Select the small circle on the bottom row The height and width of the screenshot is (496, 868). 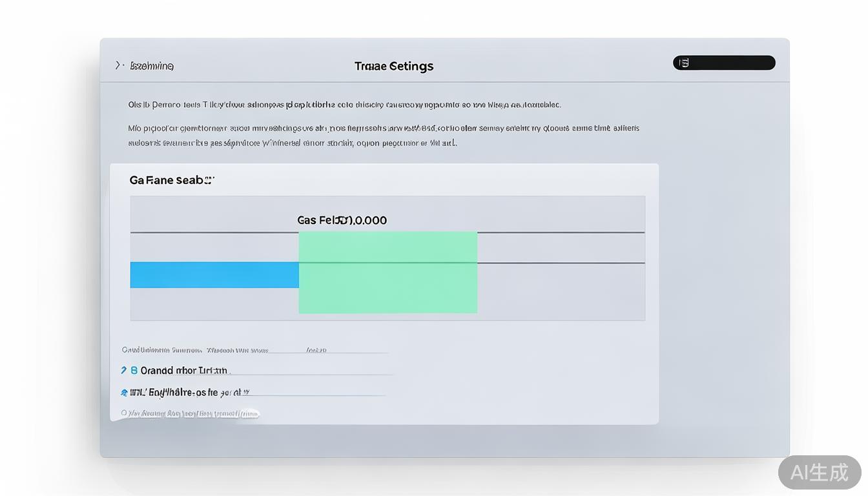[124, 413]
